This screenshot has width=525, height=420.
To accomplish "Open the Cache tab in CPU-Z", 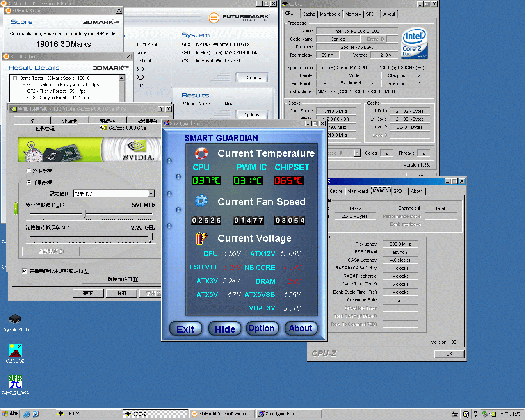I will (309, 14).
